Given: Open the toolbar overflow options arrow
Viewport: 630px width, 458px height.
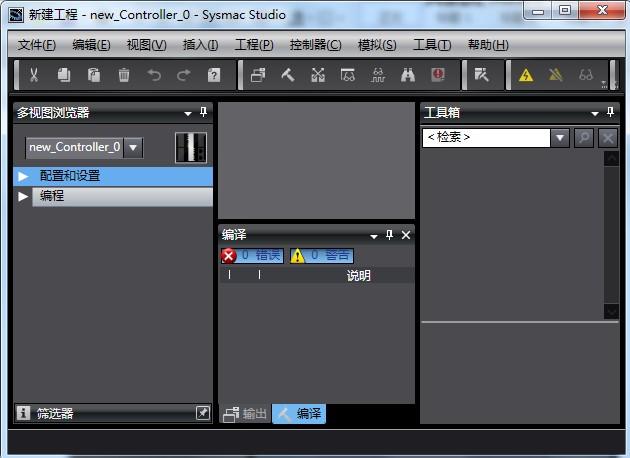Looking at the screenshot, I should 604,84.
